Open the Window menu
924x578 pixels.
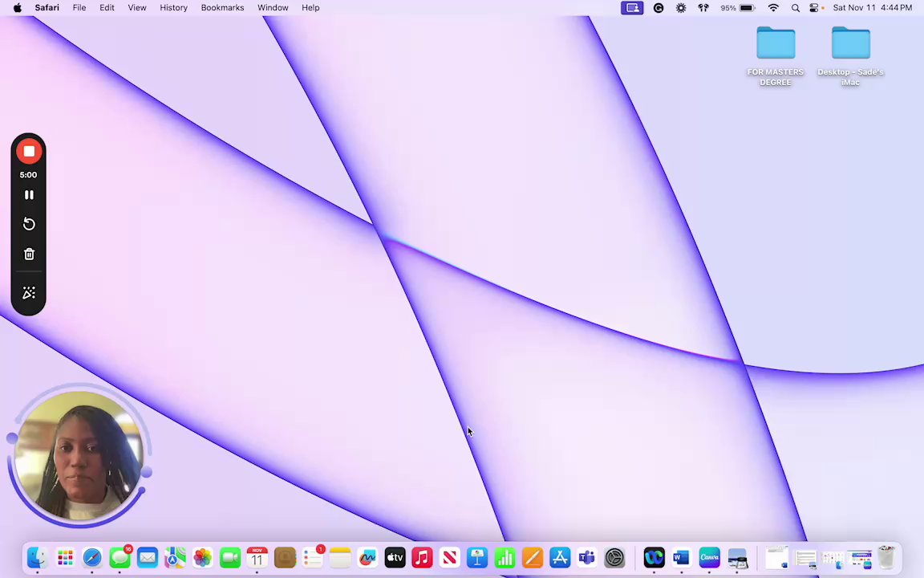(272, 8)
